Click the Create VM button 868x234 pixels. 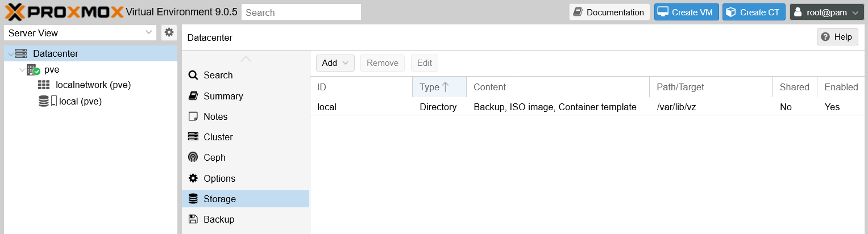687,12
